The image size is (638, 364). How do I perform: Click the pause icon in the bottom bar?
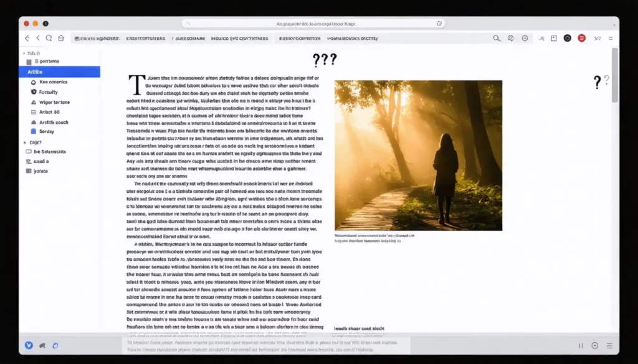(x=581, y=346)
